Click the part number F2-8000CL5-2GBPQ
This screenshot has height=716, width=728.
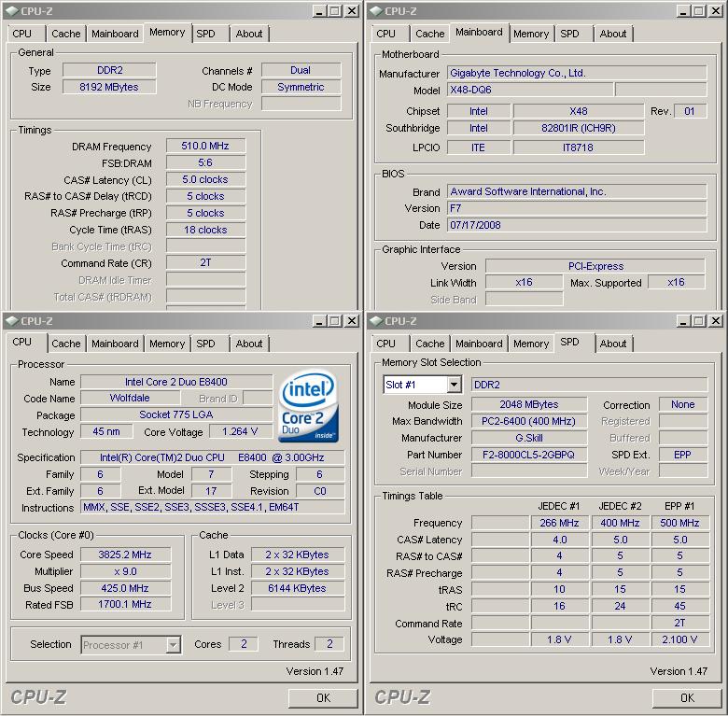(x=529, y=455)
